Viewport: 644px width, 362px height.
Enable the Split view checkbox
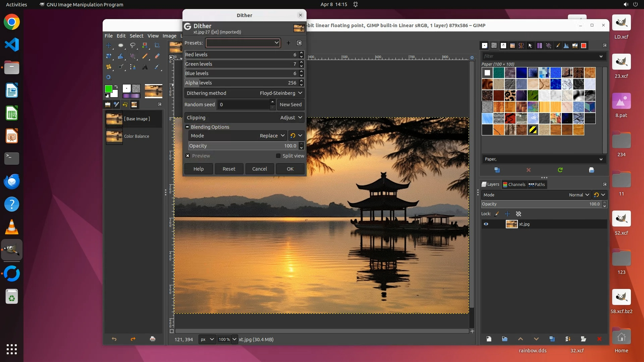point(278,156)
